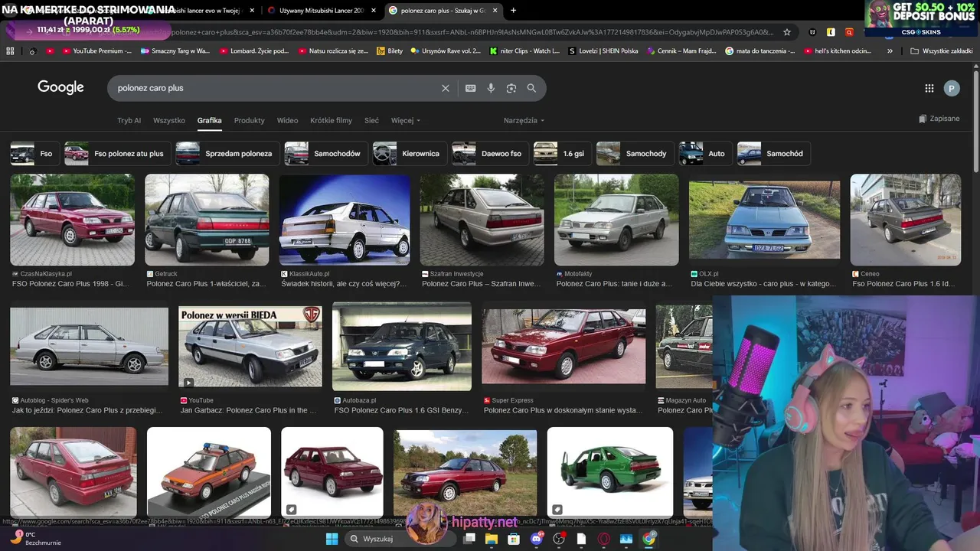Open the Wszystkie zakładki folder
This screenshot has width=980, height=551.
(x=941, y=51)
